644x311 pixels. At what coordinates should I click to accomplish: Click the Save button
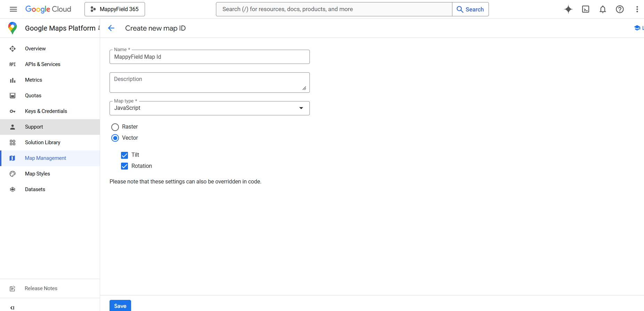coord(120,305)
